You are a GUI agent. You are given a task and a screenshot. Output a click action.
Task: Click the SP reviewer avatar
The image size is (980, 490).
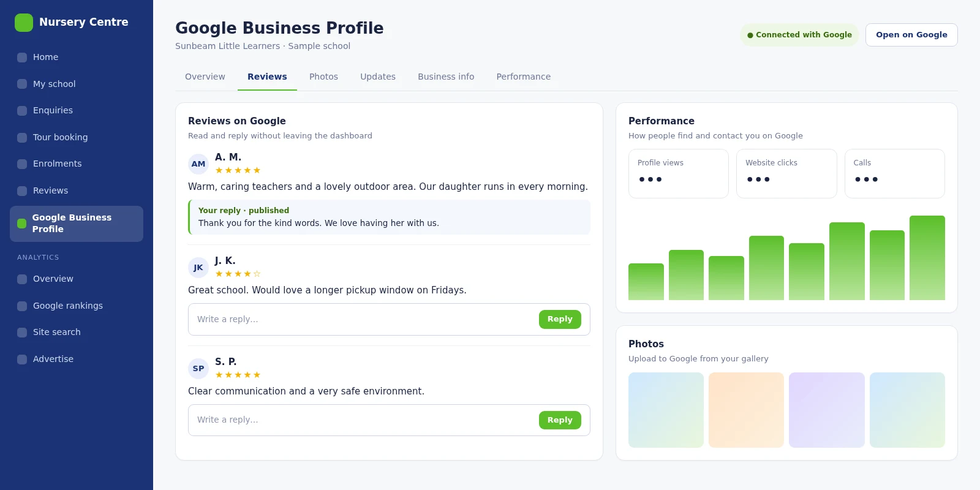[198, 369]
